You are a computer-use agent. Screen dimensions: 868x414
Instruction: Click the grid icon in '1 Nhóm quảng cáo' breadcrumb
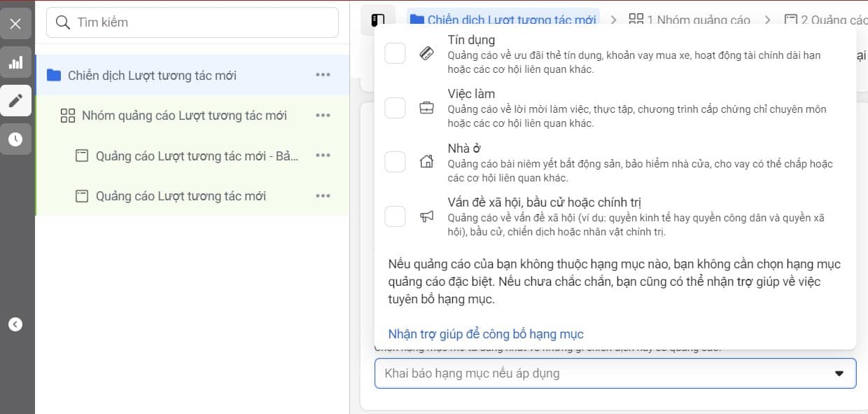pyautogui.click(x=636, y=20)
